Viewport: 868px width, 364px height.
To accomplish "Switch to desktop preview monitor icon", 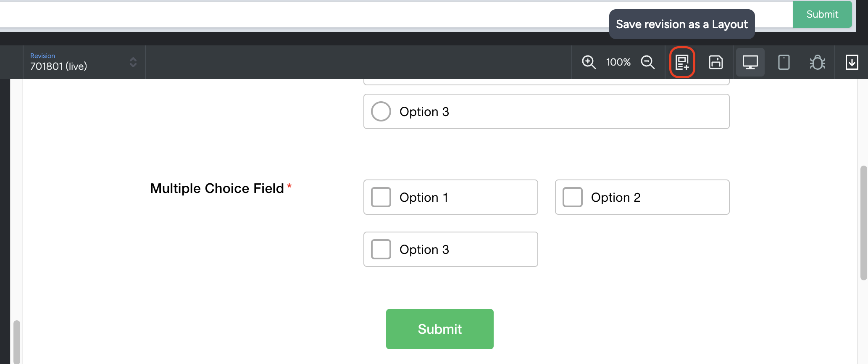I will tap(750, 62).
